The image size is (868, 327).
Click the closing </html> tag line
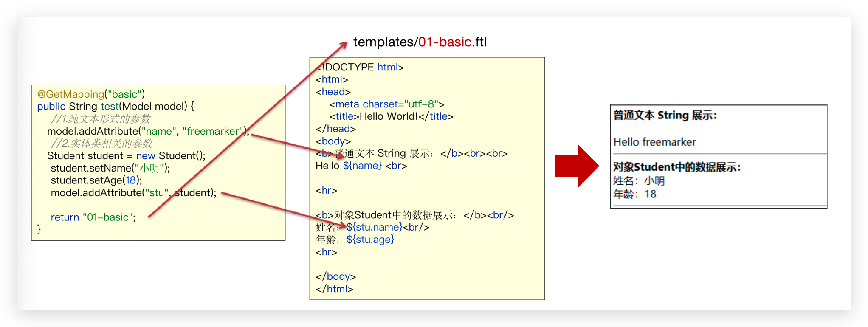coord(334,289)
